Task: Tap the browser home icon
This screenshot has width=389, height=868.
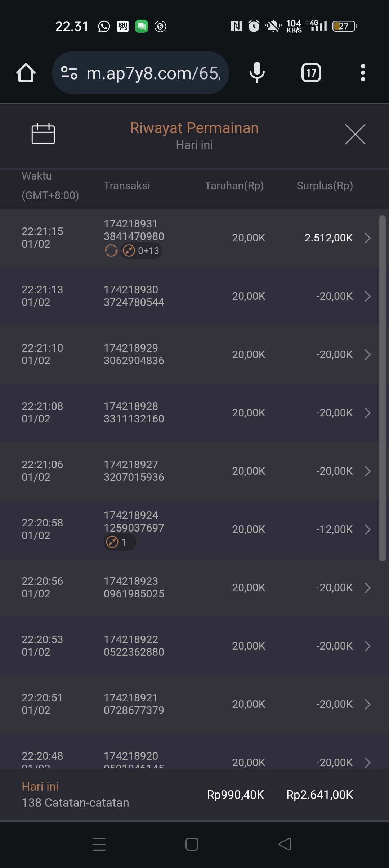Action: 26,73
